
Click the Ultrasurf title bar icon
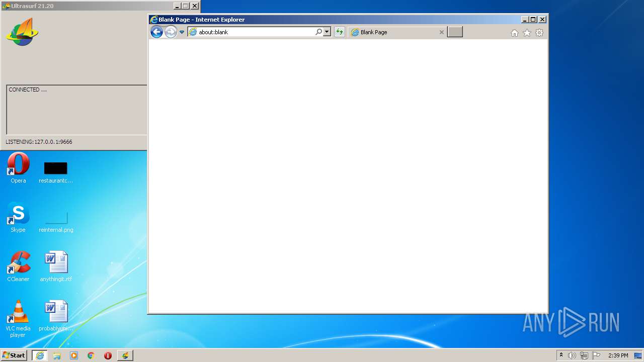point(6,6)
